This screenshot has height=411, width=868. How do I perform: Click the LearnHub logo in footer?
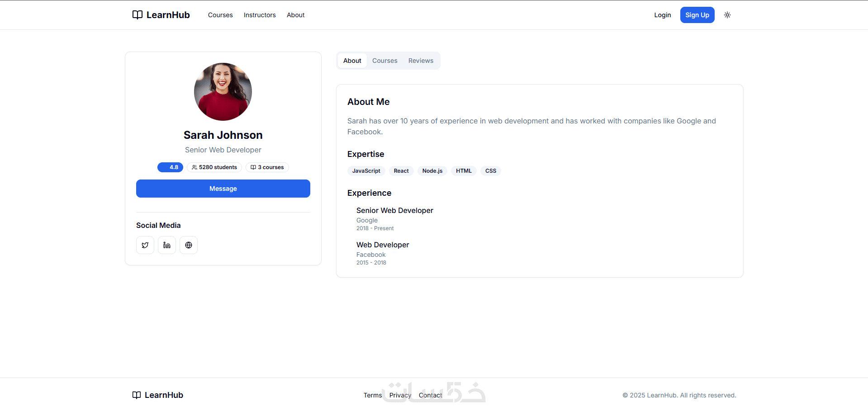(158, 395)
